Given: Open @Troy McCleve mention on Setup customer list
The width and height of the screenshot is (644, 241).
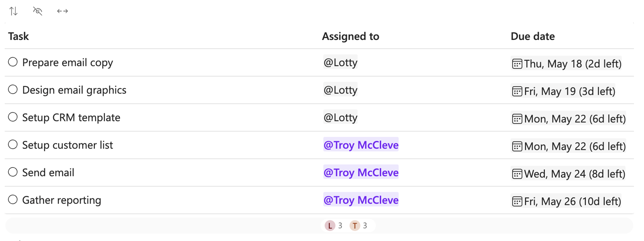Looking at the screenshot, I should (x=361, y=145).
